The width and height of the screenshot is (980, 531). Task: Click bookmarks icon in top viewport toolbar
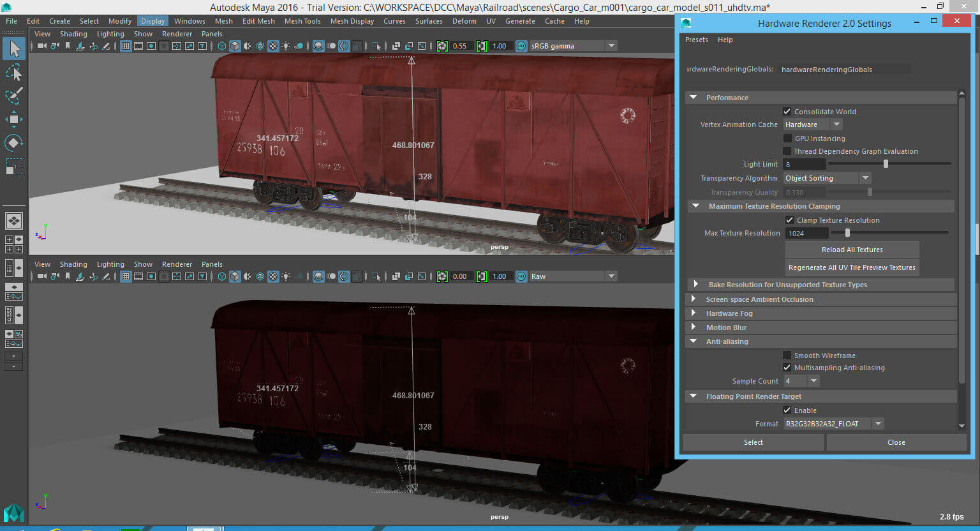pos(68,46)
